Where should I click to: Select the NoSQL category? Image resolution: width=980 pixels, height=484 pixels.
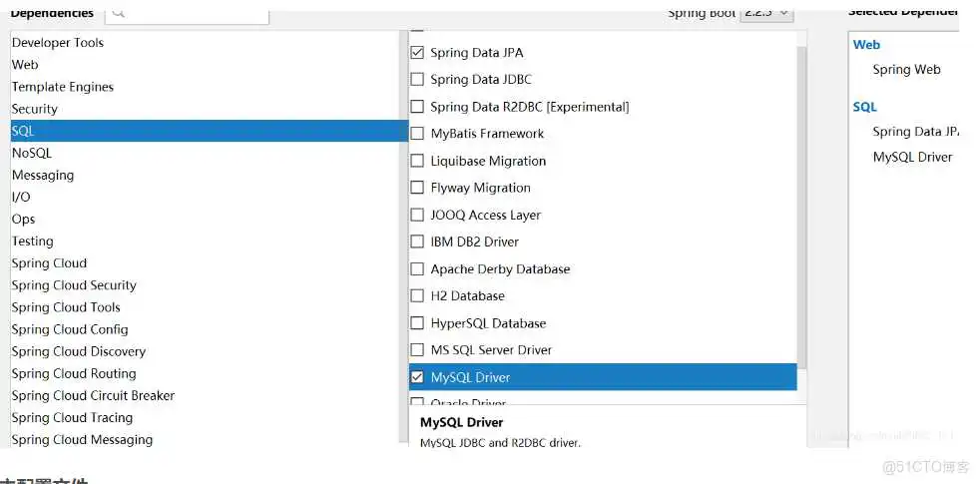point(32,153)
